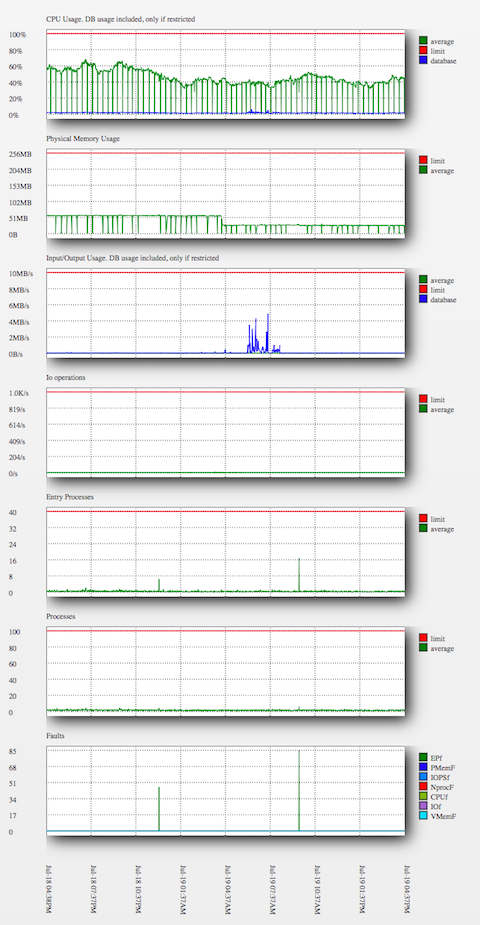This screenshot has height=925, width=480.
Task: Click the Physical Memory Usage chart title
Action: point(83,139)
